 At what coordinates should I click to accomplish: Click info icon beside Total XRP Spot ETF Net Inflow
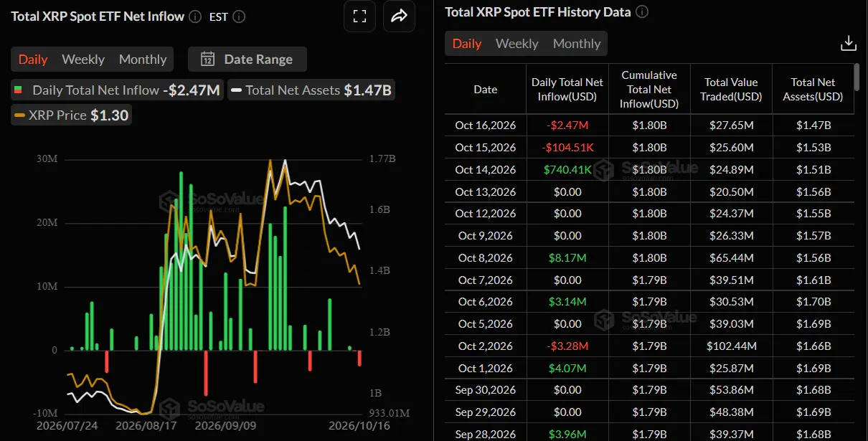pyautogui.click(x=195, y=16)
